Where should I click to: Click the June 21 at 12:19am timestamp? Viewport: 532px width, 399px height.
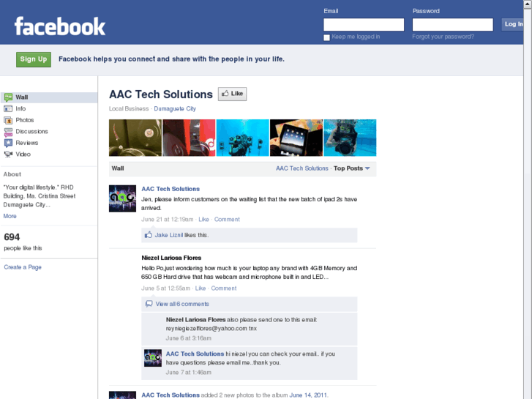[168, 220]
